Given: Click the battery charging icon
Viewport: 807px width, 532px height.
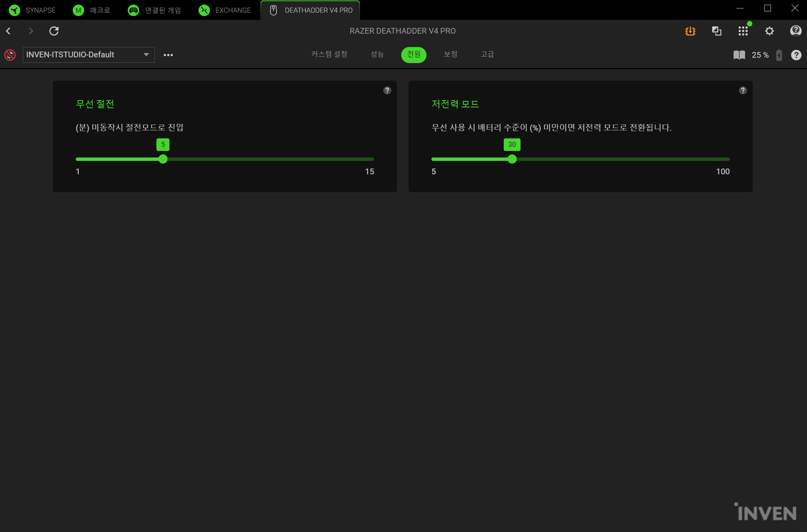Looking at the screenshot, I should (779, 55).
